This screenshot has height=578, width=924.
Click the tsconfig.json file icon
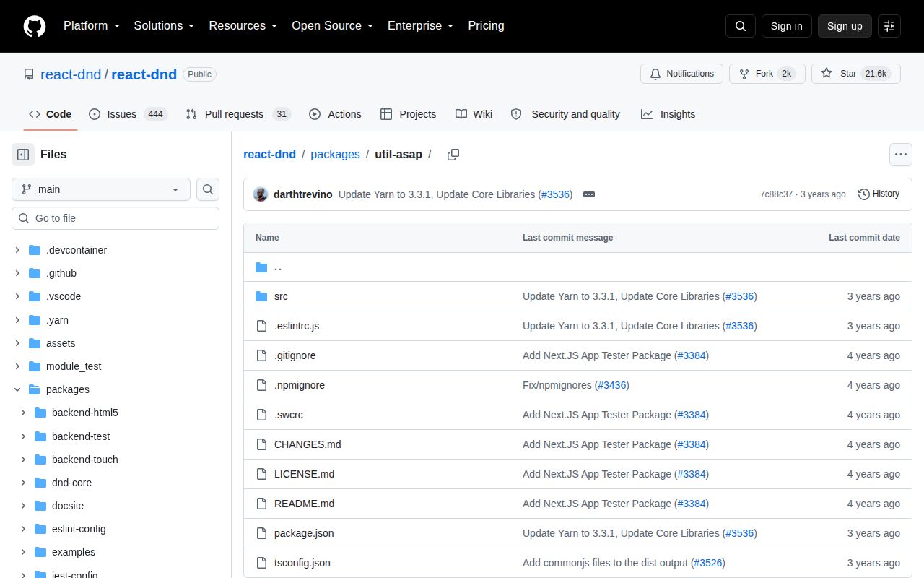click(261, 563)
